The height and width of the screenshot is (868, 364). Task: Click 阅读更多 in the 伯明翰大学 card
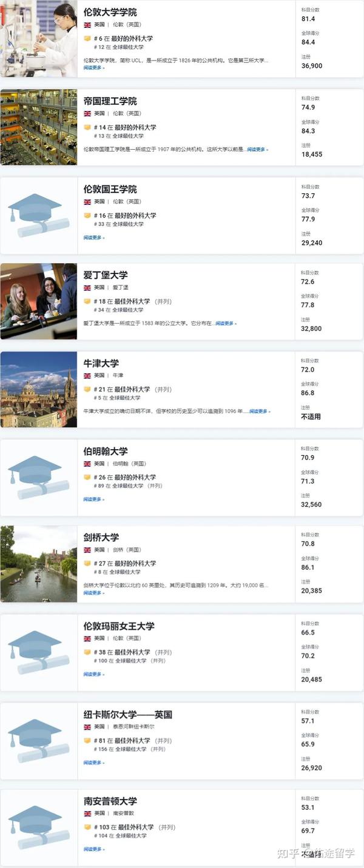pos(93,499)
